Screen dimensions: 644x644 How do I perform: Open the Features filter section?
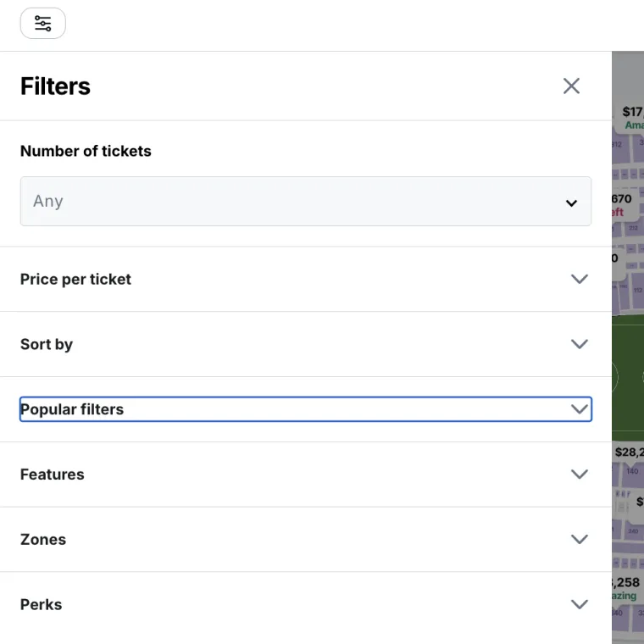pos(53,475)
